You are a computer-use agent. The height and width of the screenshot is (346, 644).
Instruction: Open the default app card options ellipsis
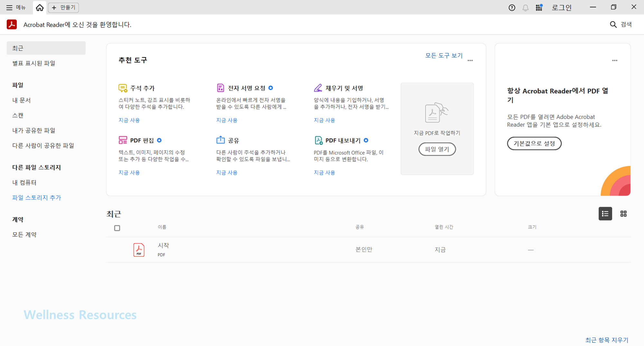click(615, 60)
